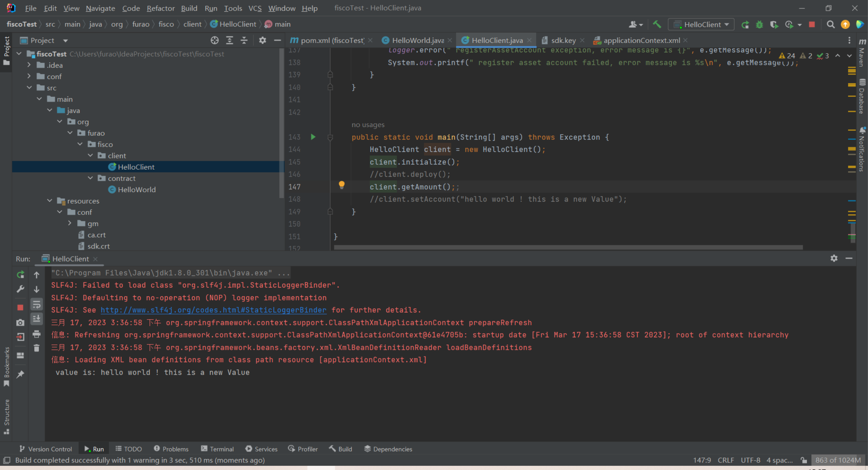Click the run gutter arrow beside main method
868x470 pixels.
coord(313,137)
